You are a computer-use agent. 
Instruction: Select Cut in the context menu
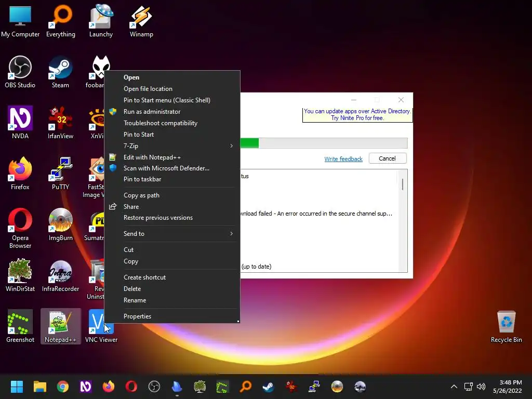pos(172,250)
